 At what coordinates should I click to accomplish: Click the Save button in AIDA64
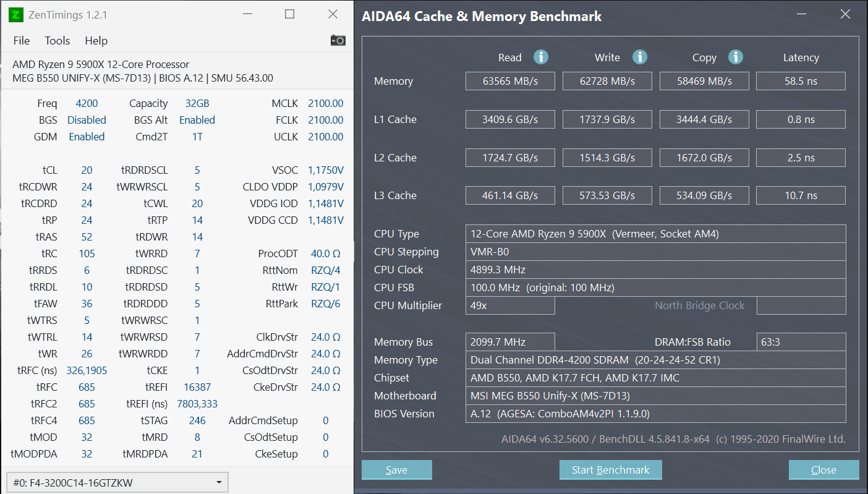click(x=396, y=470)
